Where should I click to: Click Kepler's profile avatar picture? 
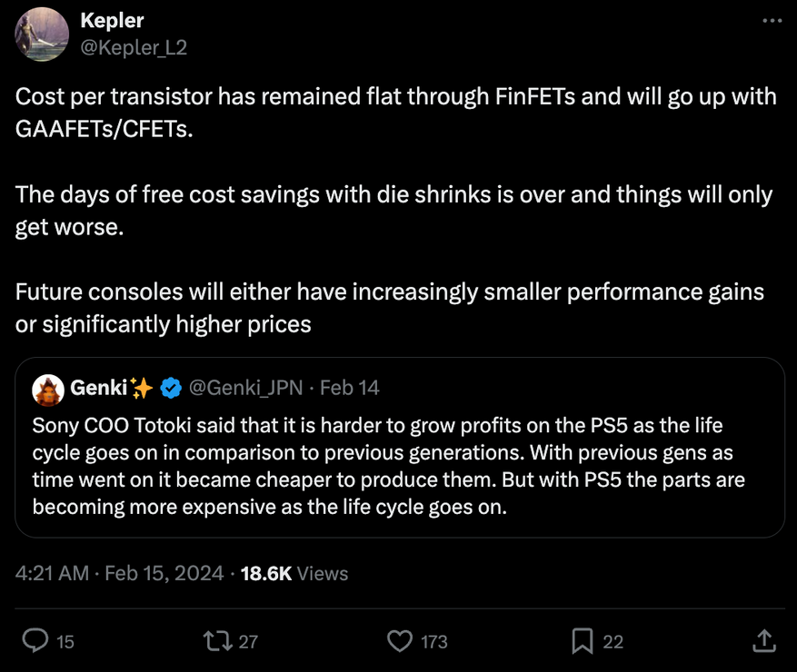coord(43,35)
